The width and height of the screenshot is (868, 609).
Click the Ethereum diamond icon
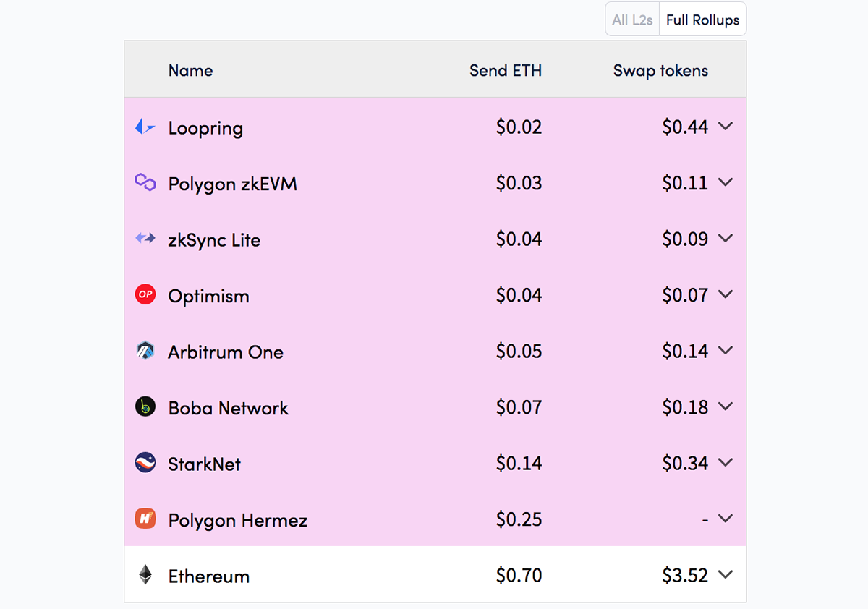pyautogui.click(x=145, y=575)
